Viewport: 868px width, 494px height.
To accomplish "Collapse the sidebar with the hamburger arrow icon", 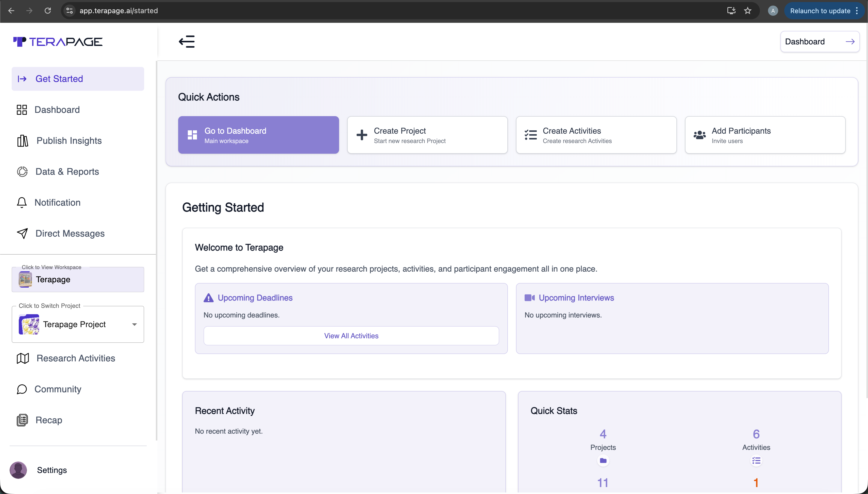I will [x=187, y=42].
